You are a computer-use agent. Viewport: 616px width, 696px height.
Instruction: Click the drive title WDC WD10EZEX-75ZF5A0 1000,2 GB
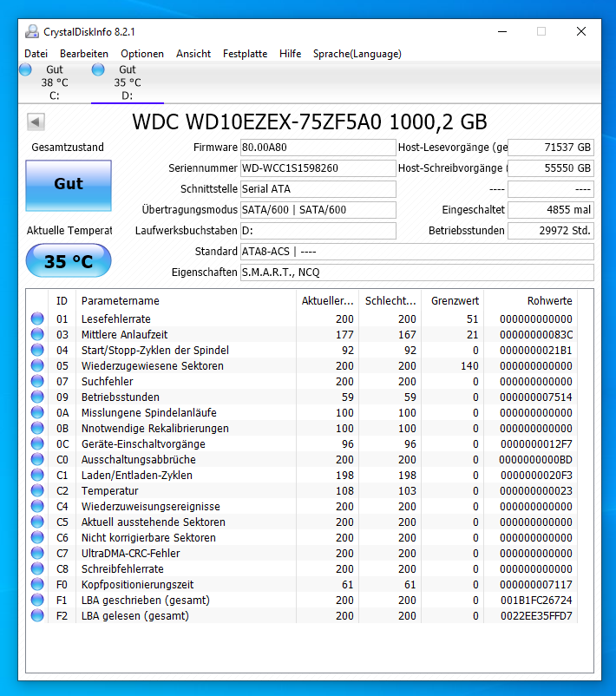310,122
